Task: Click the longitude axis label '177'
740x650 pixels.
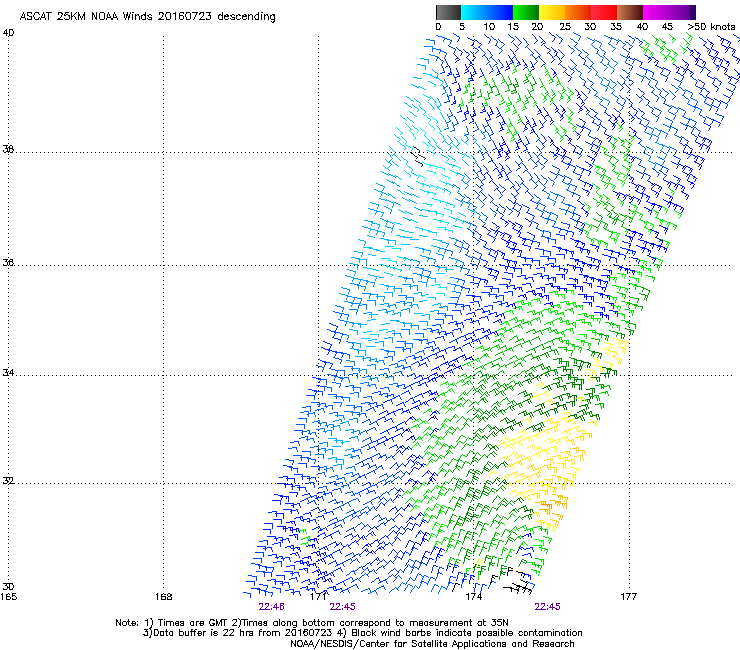Action: click(x=629, y=597)
